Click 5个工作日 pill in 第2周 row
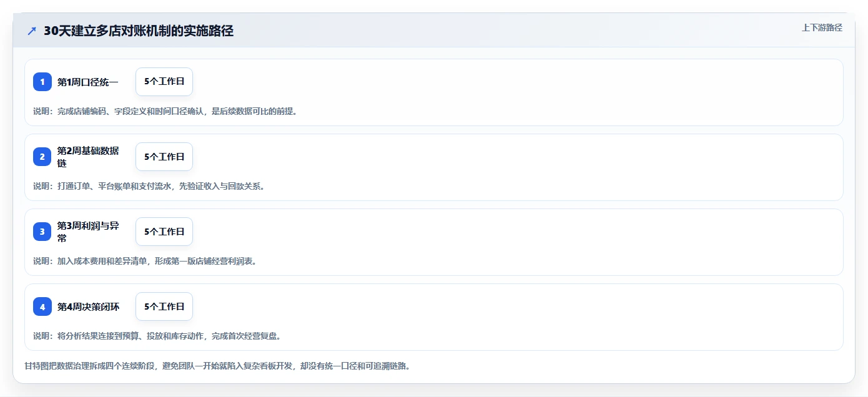 click(x=164, y=157)
